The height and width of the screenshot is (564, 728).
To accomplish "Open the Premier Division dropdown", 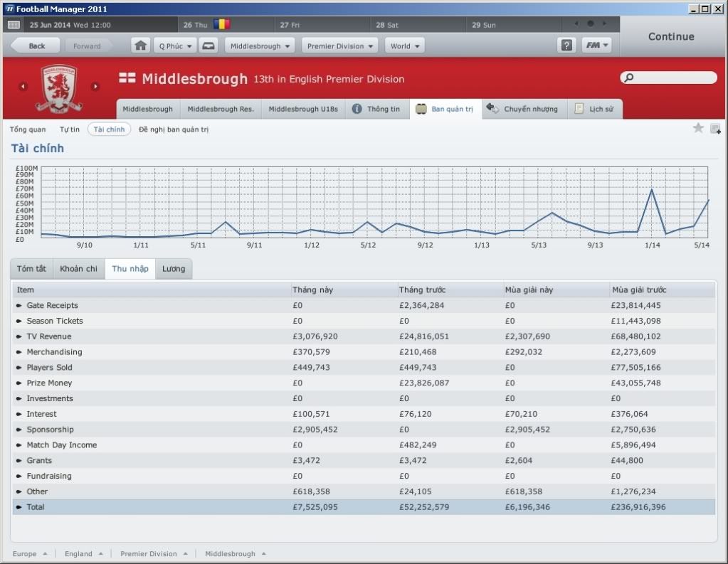I will [x=340, y=46].
